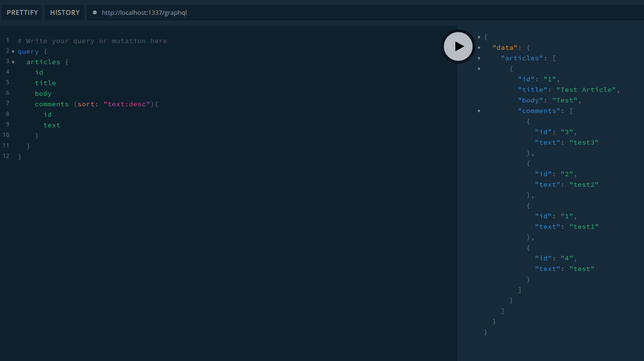Image resolution: width=644 pixels, height=361 pixels.
Task: Click the PRETTIFY button
Action: [x=22, y=12]
